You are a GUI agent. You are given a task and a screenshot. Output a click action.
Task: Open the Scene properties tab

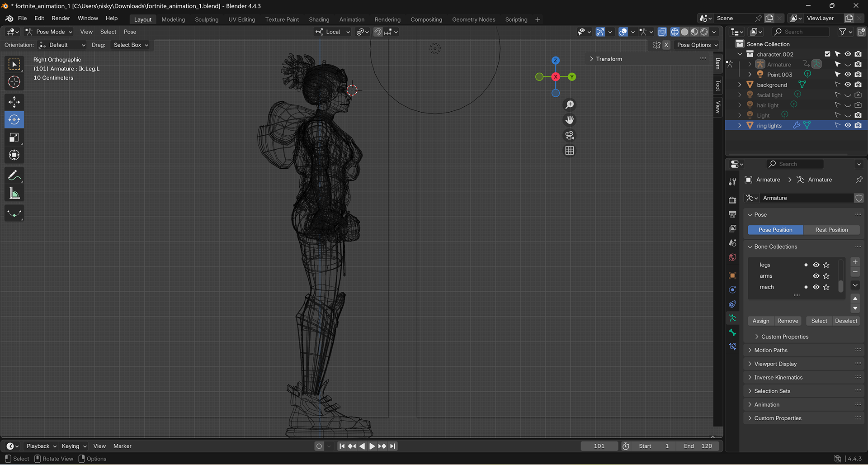point(732,243)
